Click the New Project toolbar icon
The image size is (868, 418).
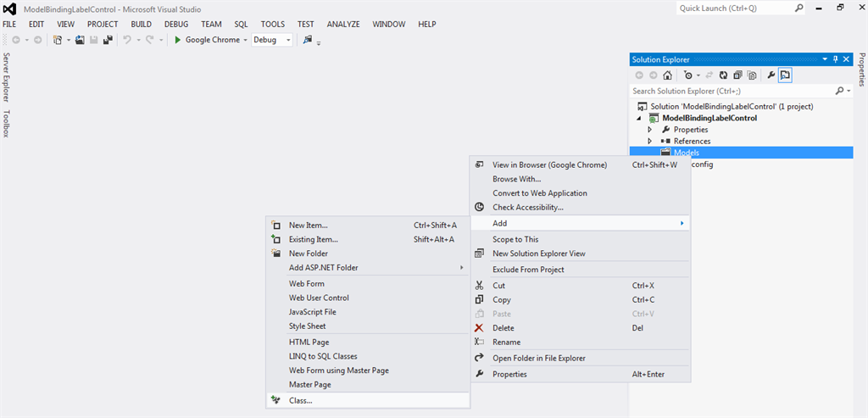pyautogui.click(x=58, y=40)
